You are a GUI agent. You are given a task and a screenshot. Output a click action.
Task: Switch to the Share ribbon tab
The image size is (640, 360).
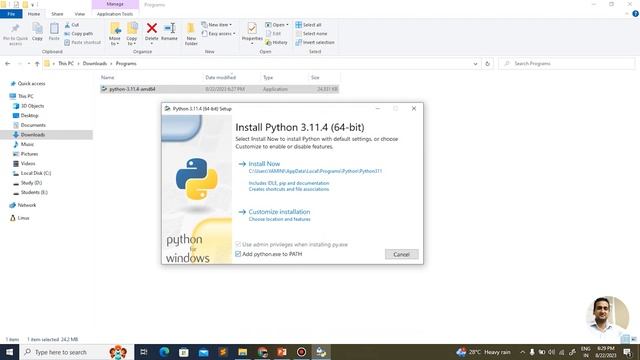click(x=57, y=14)
